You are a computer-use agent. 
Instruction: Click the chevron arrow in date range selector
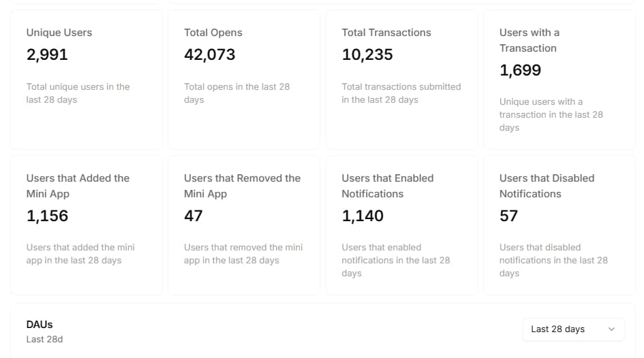(611, 329)
